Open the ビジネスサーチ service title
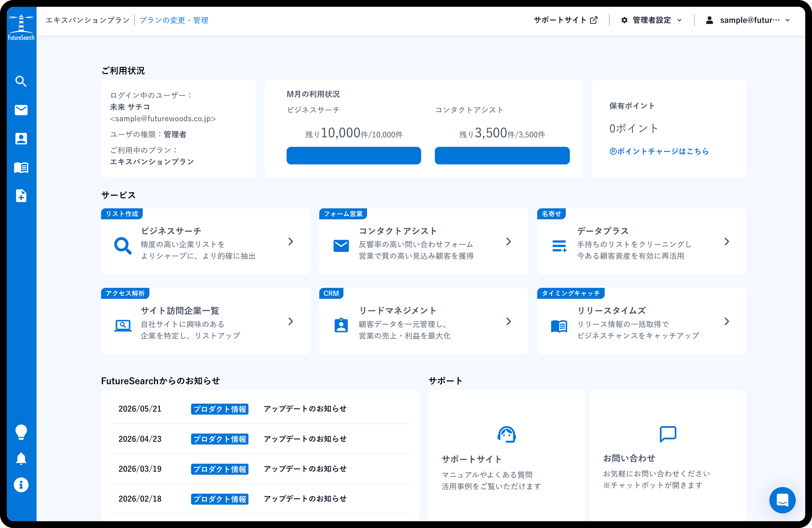The image size is (812, 528). (171, 231)
